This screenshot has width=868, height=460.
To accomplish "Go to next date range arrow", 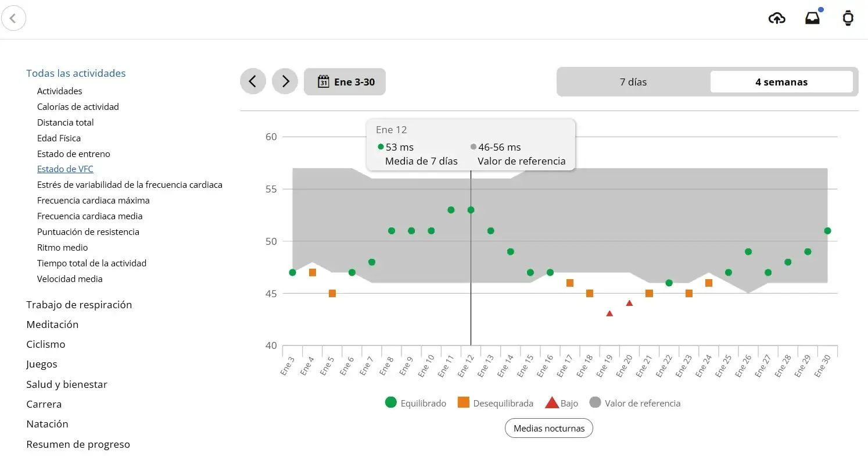I will coord(285,82).
